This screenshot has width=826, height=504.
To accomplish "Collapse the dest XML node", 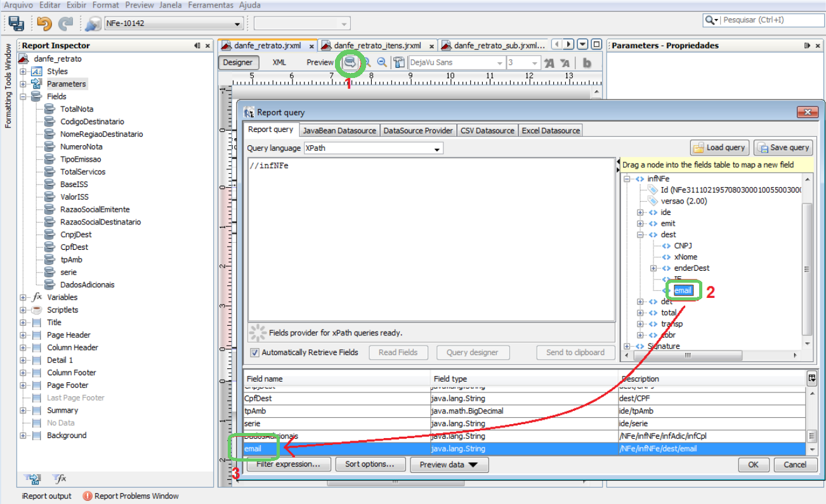I will point(640,235).
